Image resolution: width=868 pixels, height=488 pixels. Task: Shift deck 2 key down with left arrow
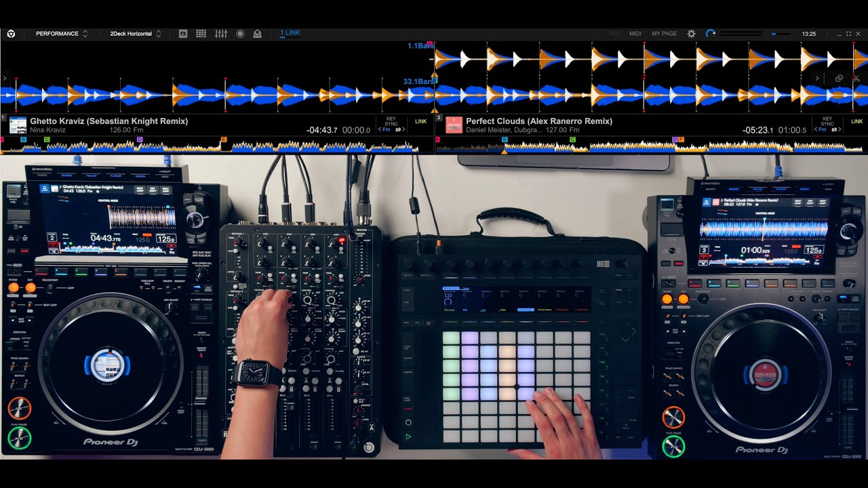pyautogui.click(x=816, y=129)
